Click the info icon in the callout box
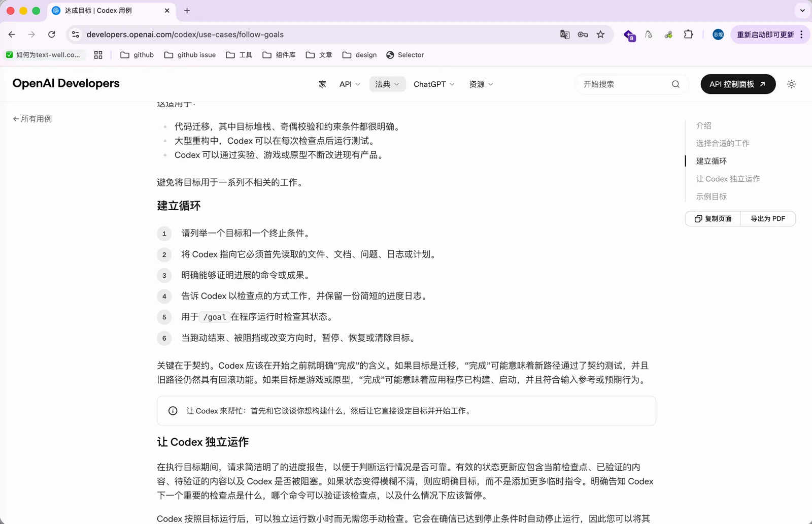The height and width of the screenshot is (524, 812). [x=173, y=411]
